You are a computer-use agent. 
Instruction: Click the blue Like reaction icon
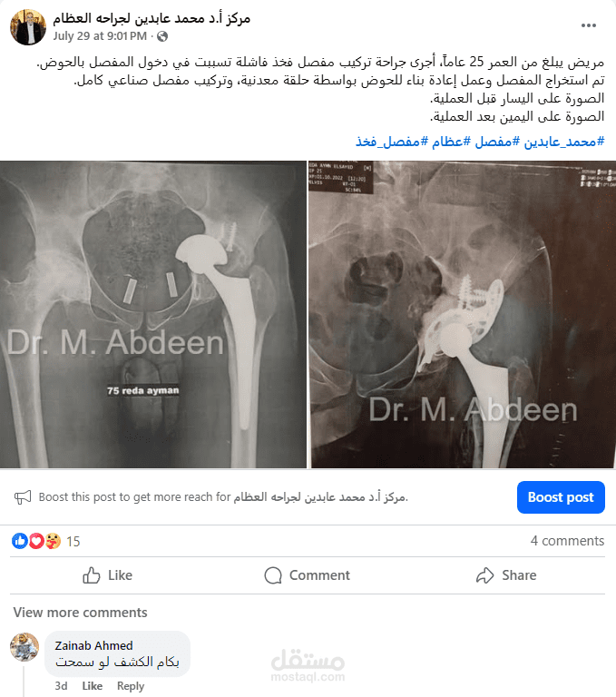click(x=20, y=541)
